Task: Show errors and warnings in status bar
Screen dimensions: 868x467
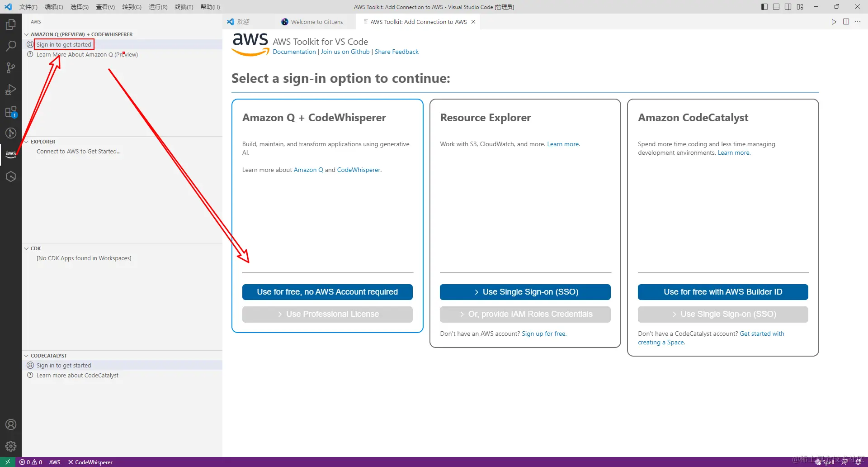Action: point(31,462)
